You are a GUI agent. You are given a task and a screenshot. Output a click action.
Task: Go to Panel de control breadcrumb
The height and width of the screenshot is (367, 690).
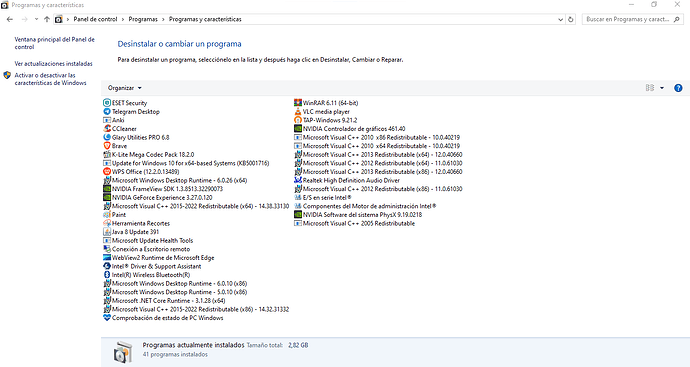pos(95,19)
